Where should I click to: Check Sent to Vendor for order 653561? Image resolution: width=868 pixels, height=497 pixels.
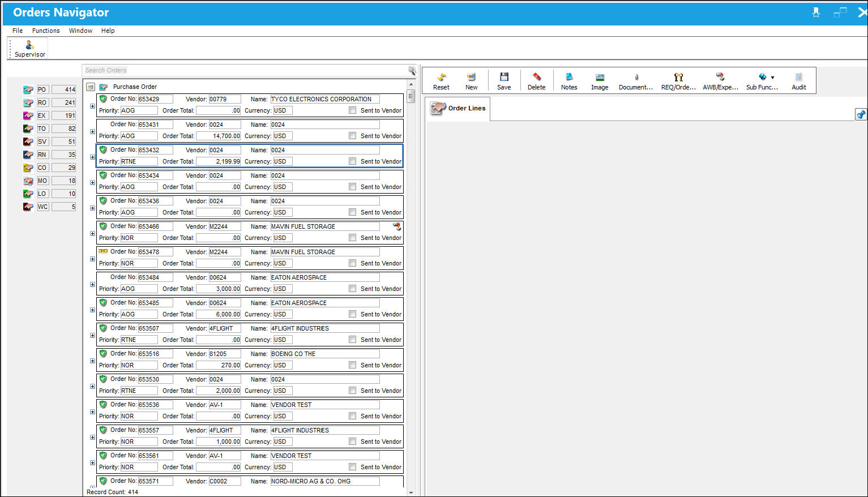coord(353,467)
